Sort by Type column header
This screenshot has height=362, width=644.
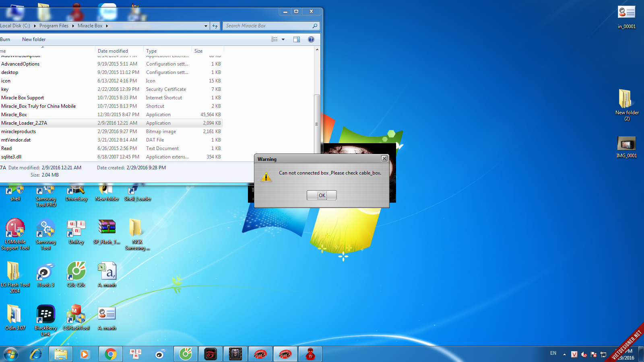click(167, 51)
